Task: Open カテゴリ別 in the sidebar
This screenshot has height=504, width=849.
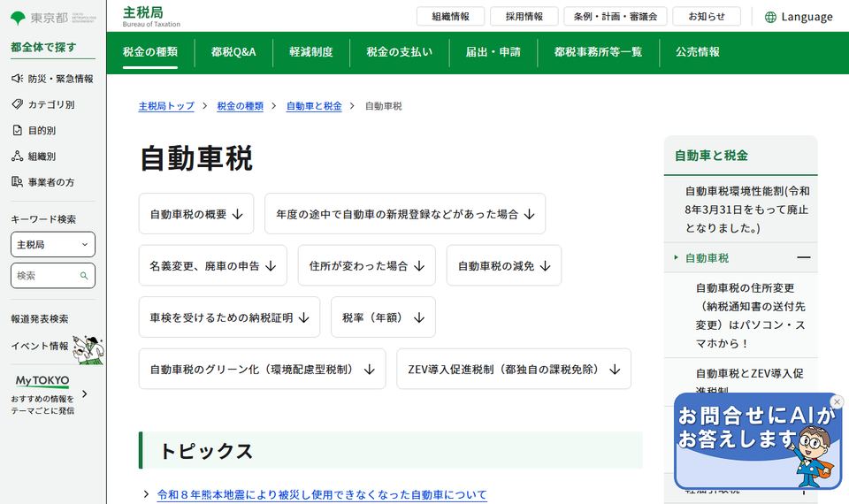Action: pos(43,104)
